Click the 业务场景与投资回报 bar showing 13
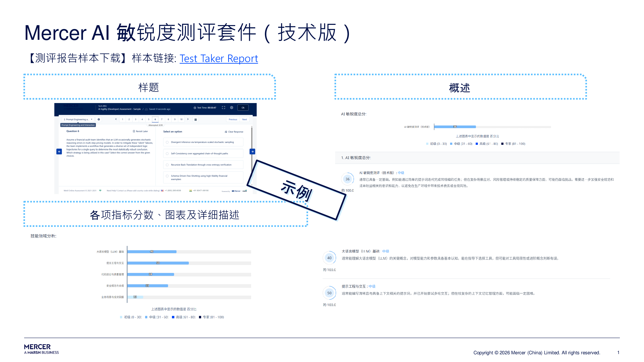Screen dimensions: 644x362 point(135,297)
